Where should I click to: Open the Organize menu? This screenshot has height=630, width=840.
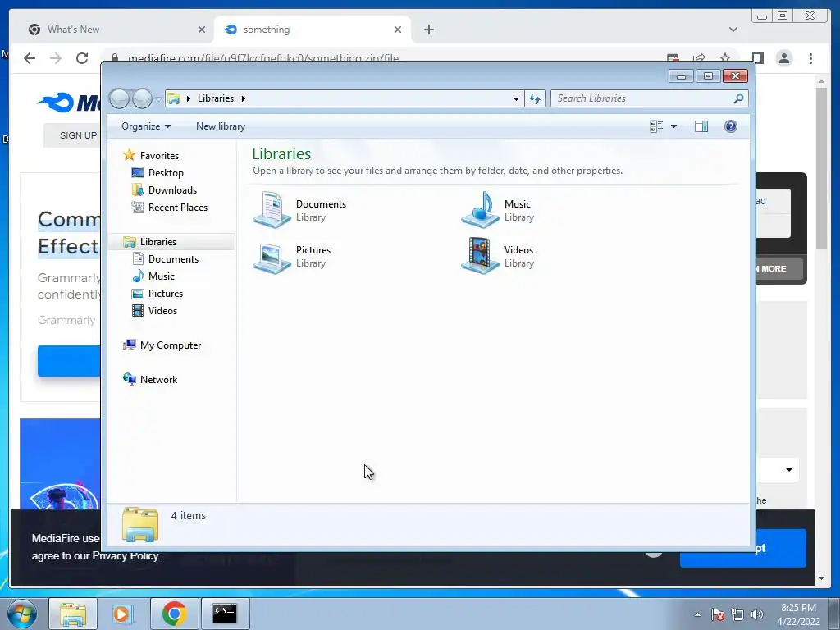146,126
